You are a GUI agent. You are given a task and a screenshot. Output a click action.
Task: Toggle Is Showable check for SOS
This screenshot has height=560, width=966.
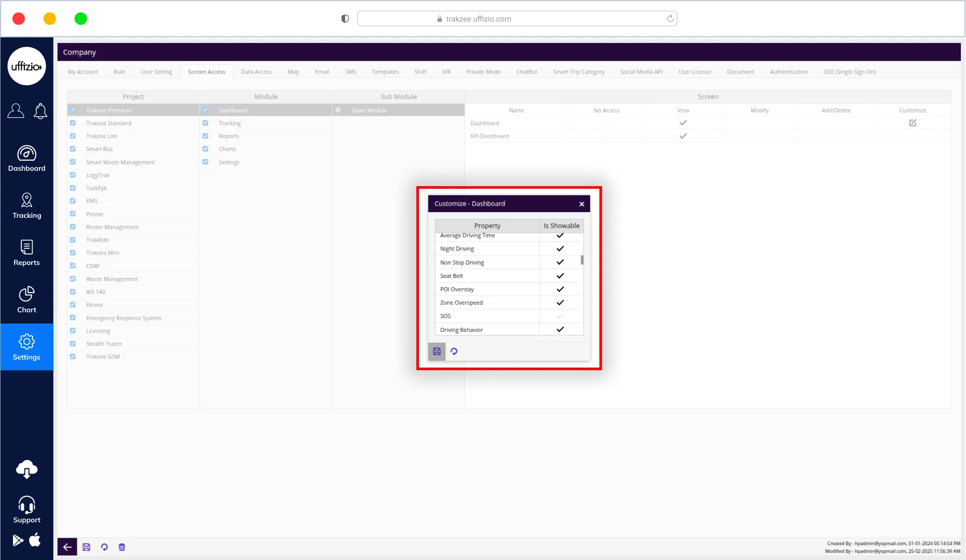pyautogui.click(x=560, y=316)
